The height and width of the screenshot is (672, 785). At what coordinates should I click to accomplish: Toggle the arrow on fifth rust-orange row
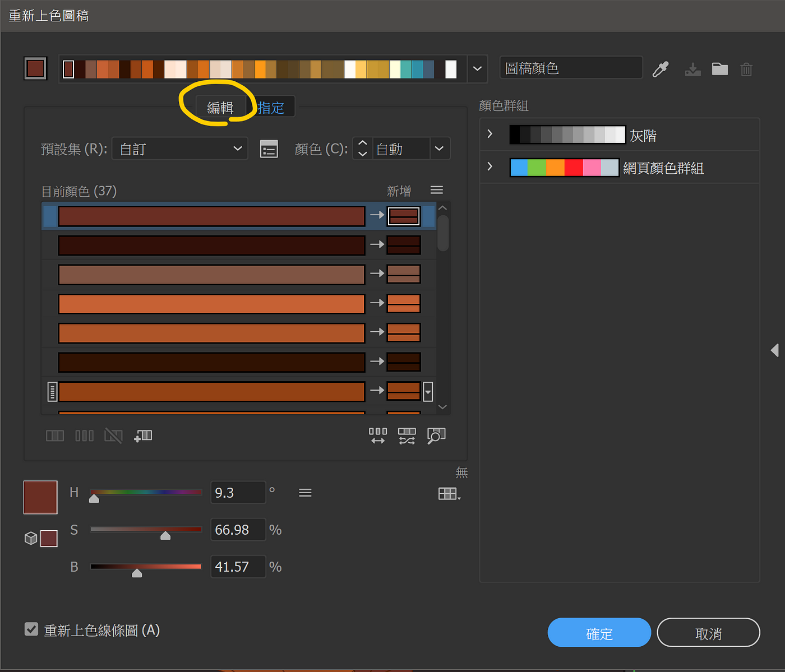[x=377, y=332]
